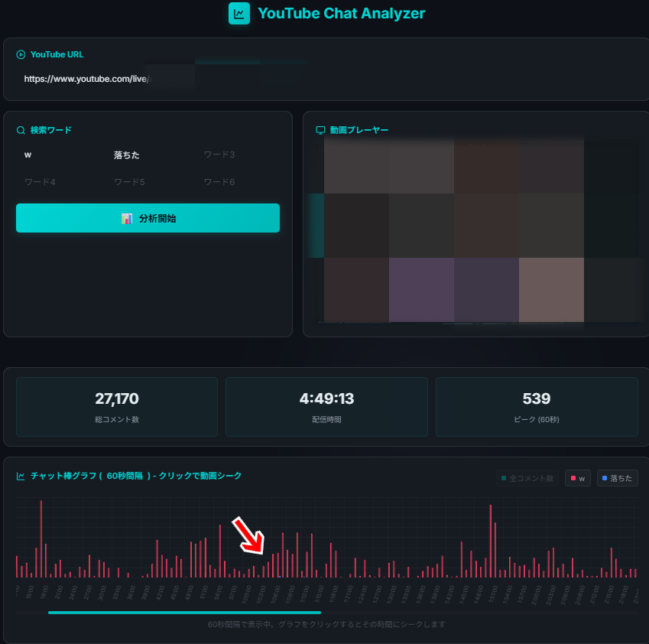Screen dimensions: 649x644
Task: Toggle the red w legend series
Action: (577, 478)
